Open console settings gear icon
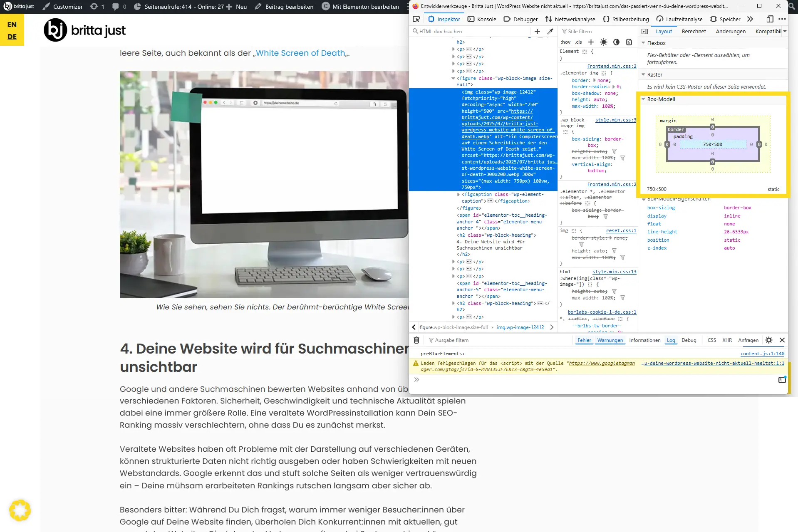This screenshot has width=798, height=532. point(769,340)
